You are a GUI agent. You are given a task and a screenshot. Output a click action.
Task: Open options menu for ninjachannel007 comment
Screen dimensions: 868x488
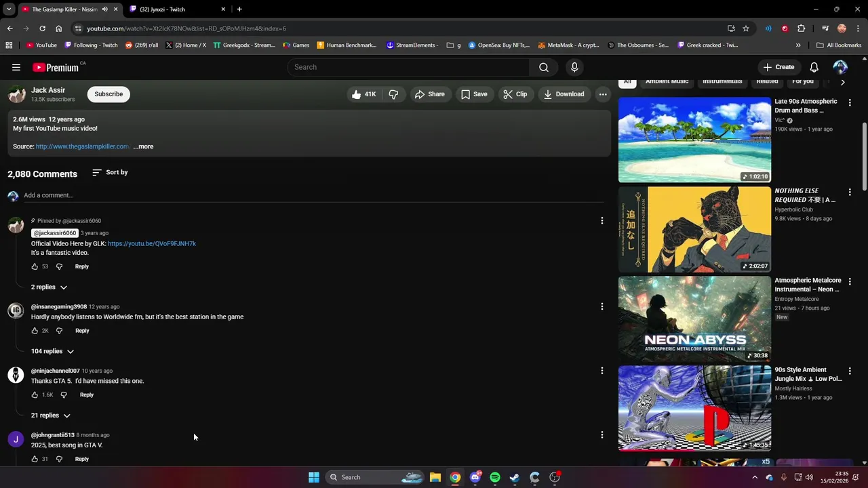(x=601, y=371)
